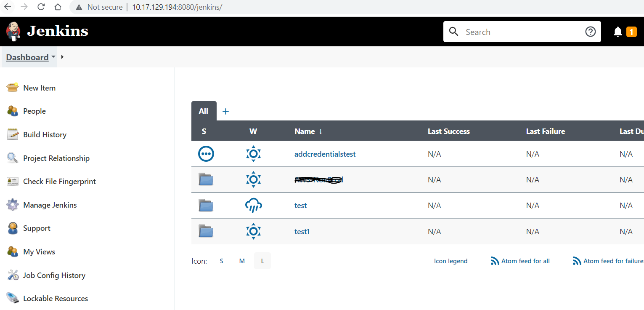Open the test folder link
644x310 pixels.
click(x=301, y=206)
